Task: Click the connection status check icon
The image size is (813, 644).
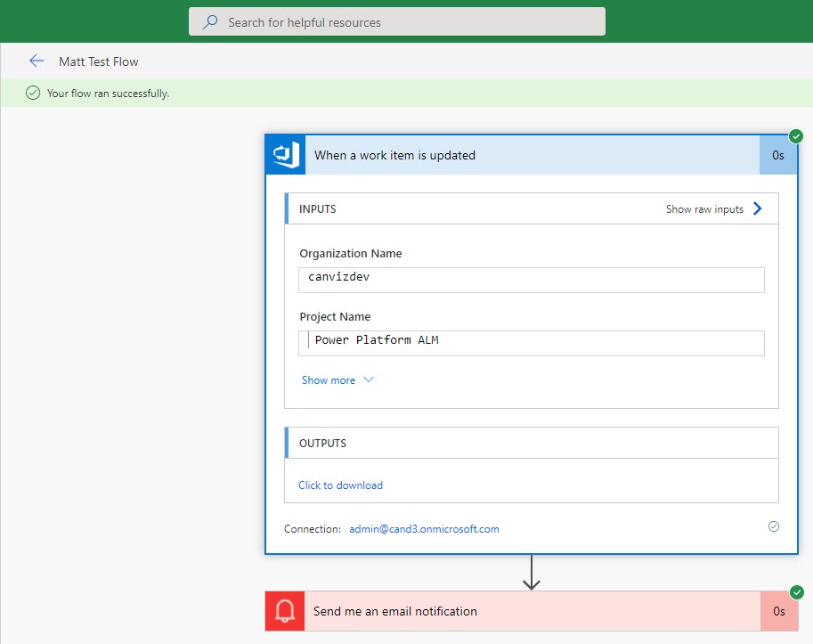Action: [774, 526]
